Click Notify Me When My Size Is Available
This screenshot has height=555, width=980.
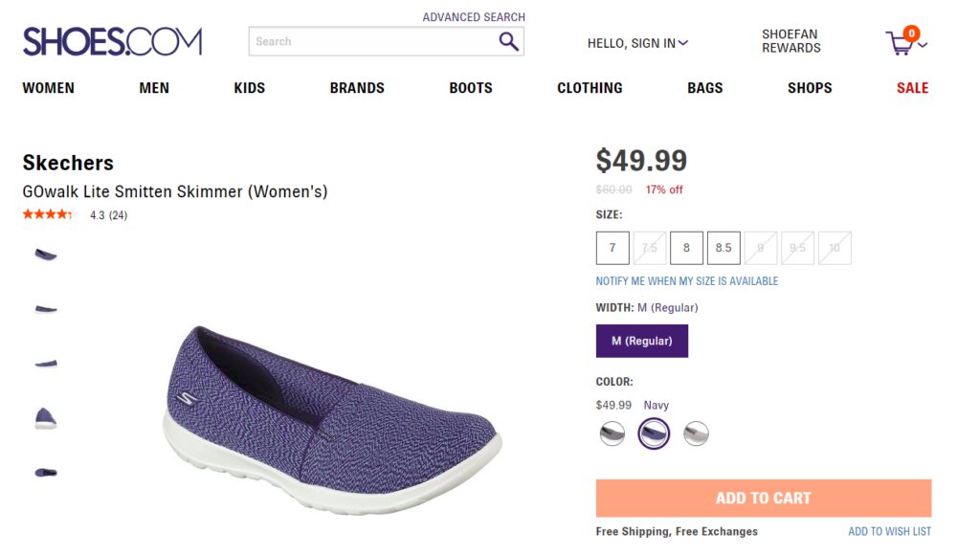point(687,281)
